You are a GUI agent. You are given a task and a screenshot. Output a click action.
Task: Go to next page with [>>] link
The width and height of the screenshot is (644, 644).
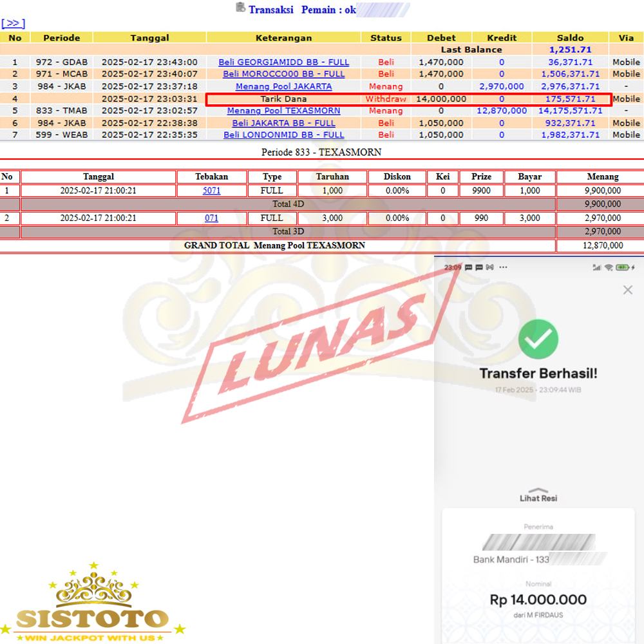click(x=13, y=23)
